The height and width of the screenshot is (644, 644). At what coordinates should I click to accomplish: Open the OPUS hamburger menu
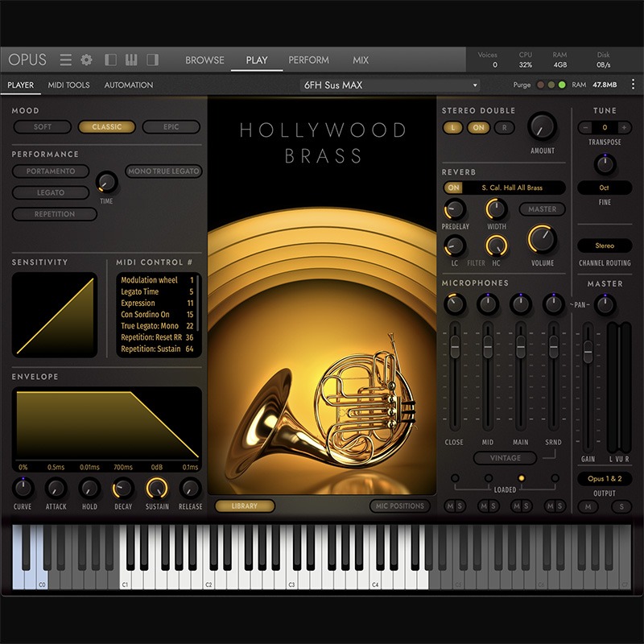(x=66, y=60)
